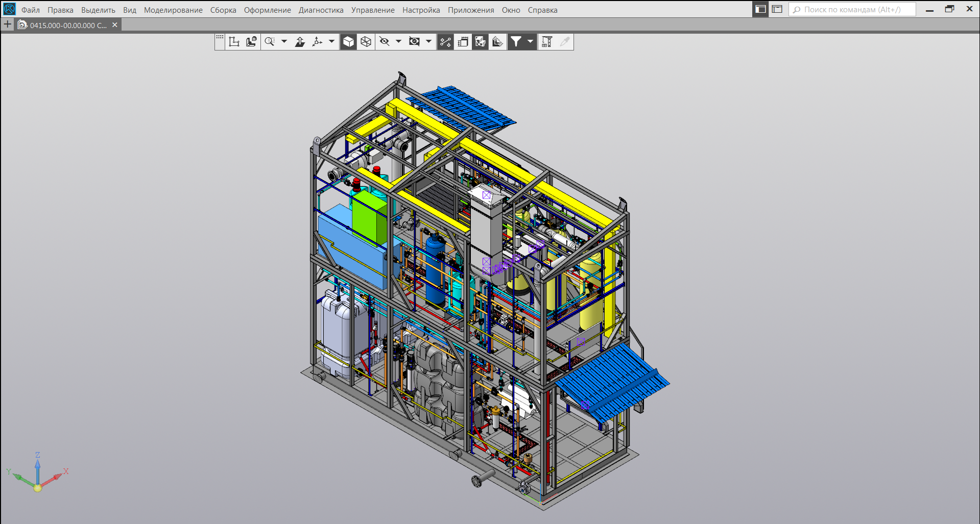Click the view orientation axes icon

pyautogui.click(x=318, y=42)
